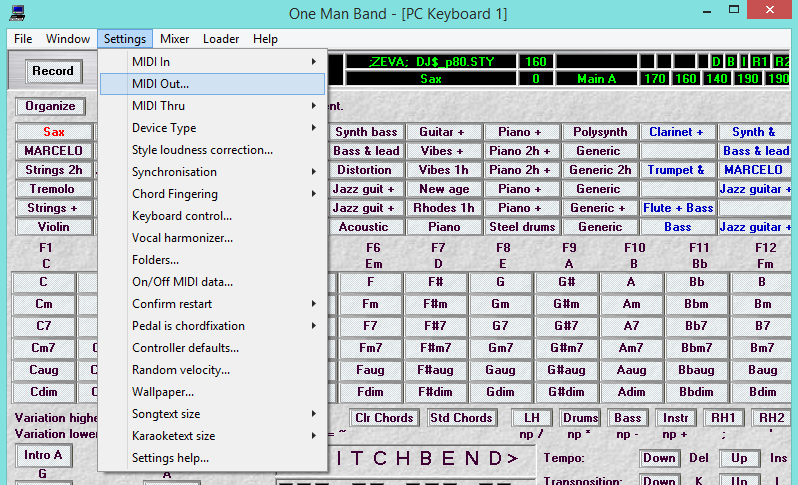The width and height of the screenshot is (798, 485).
Task: Toggle the RH1 part button
Action: [723, 418]
